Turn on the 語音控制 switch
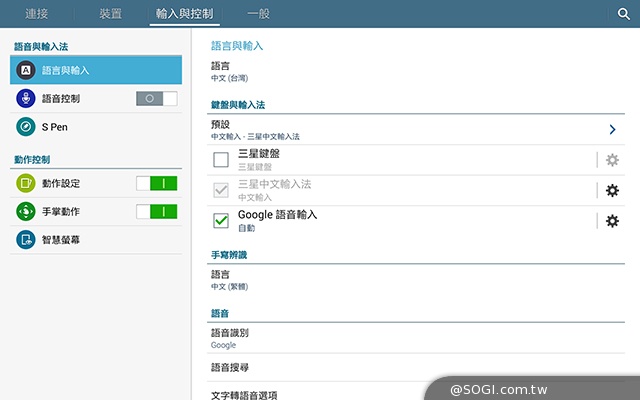 click(x=156, y=98)
